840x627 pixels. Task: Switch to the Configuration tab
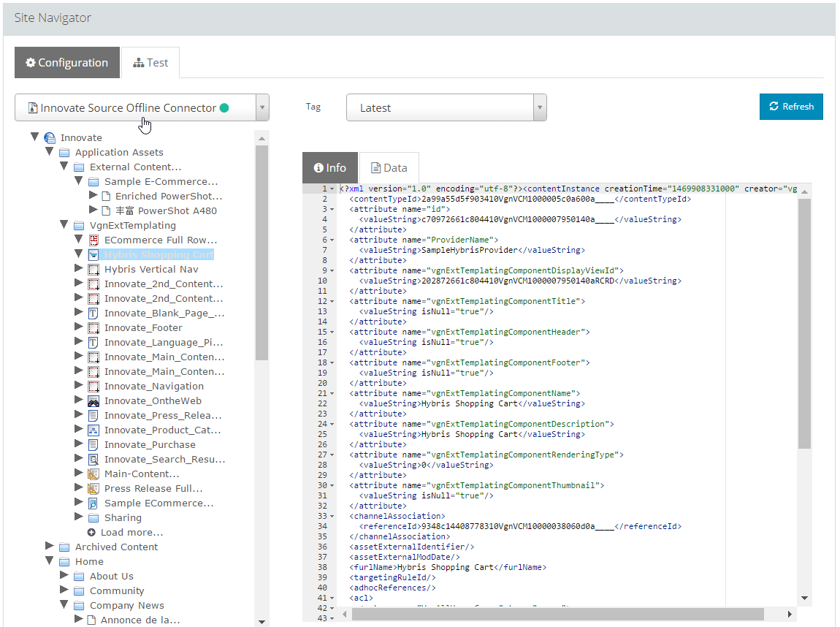[x=67, y=63]
